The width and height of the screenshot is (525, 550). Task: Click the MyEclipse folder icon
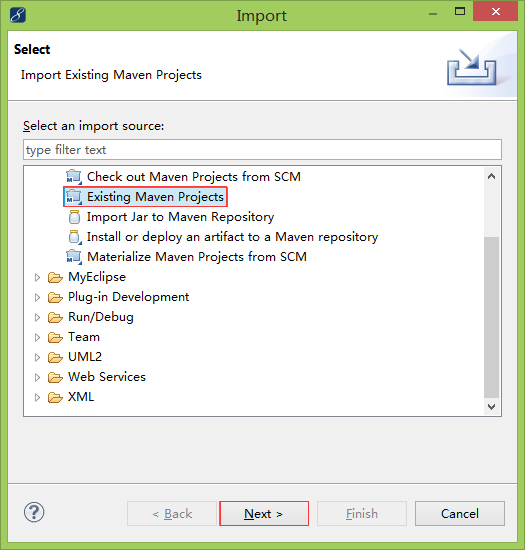coord(55,277)
